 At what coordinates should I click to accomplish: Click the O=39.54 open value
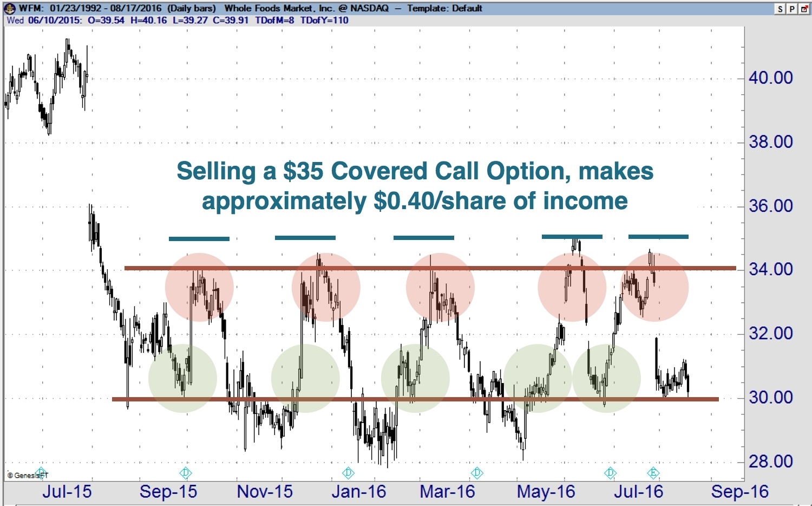coord(106,20)
